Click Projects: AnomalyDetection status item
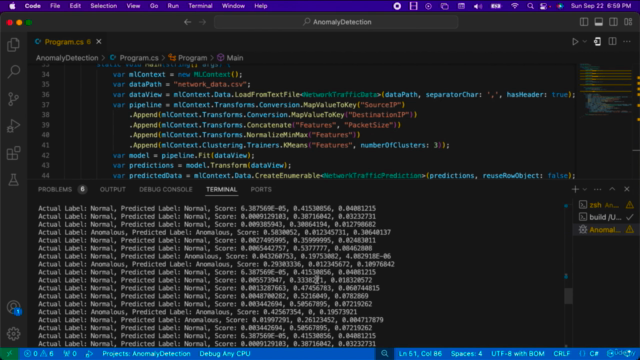Screen dimensions: 640x360 pos(146,354)
